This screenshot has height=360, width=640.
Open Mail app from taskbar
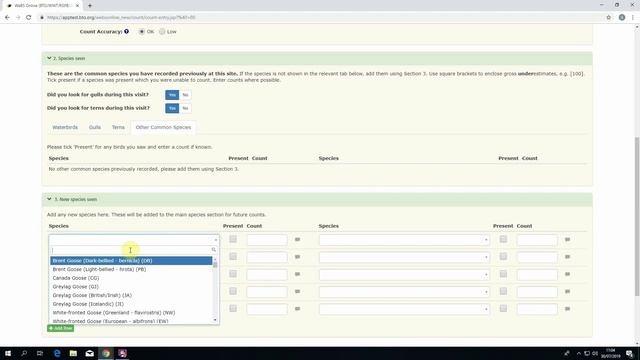click(89, 353)
